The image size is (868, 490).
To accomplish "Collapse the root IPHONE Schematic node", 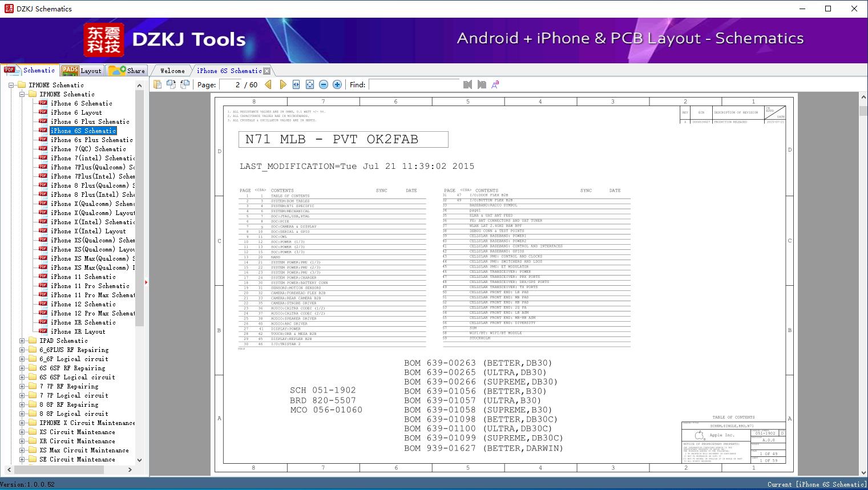I will click(x=11, y=85).
